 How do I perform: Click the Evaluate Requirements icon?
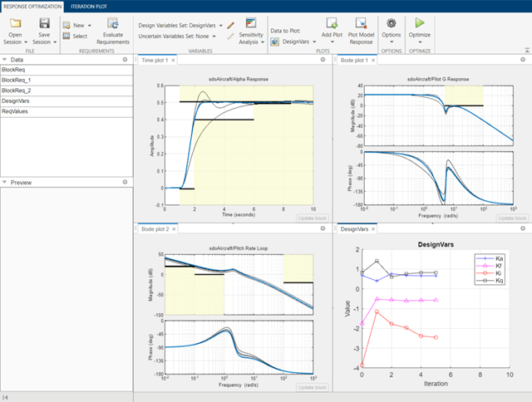click(x=112, y=22)
